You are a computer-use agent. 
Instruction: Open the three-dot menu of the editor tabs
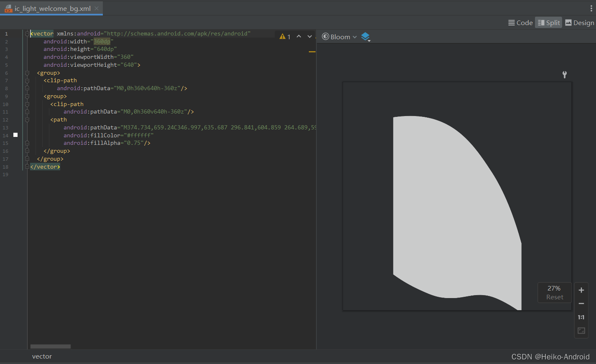(x=591, y=8)
